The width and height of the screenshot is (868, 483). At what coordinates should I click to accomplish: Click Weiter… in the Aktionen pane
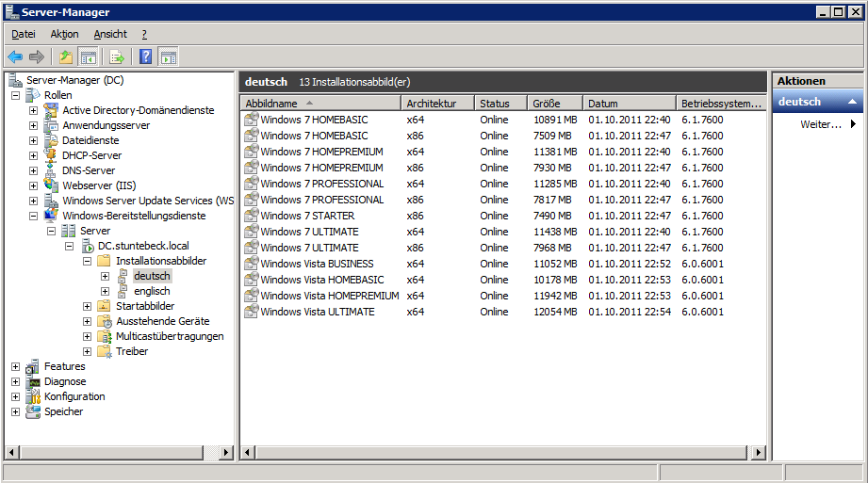821,124
